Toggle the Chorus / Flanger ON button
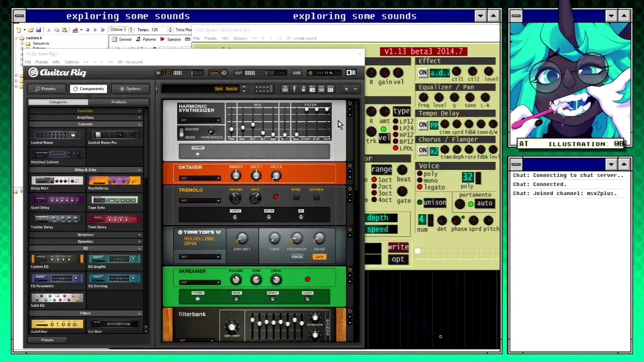The image size is (644, 362). tap(423, 150)
